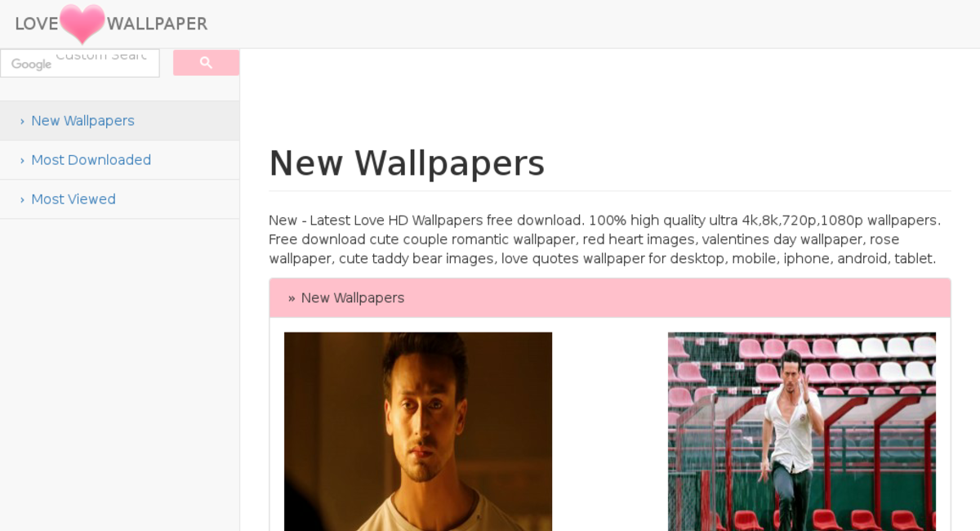Click the pink heart logo icon
This screenshot has height=531, width=980.
pyautogui.click(x=82, y=24)
